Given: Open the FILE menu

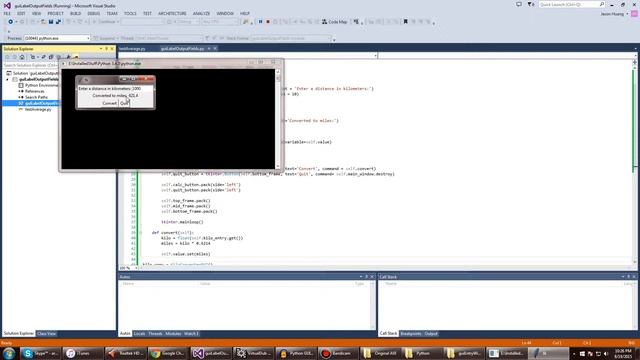Looking at the screenshot, I should [x=7, y=13].
